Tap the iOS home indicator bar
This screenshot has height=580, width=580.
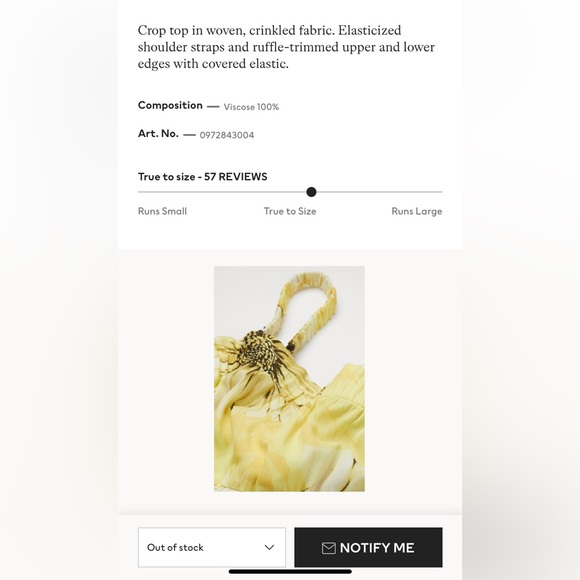point(290,572)
